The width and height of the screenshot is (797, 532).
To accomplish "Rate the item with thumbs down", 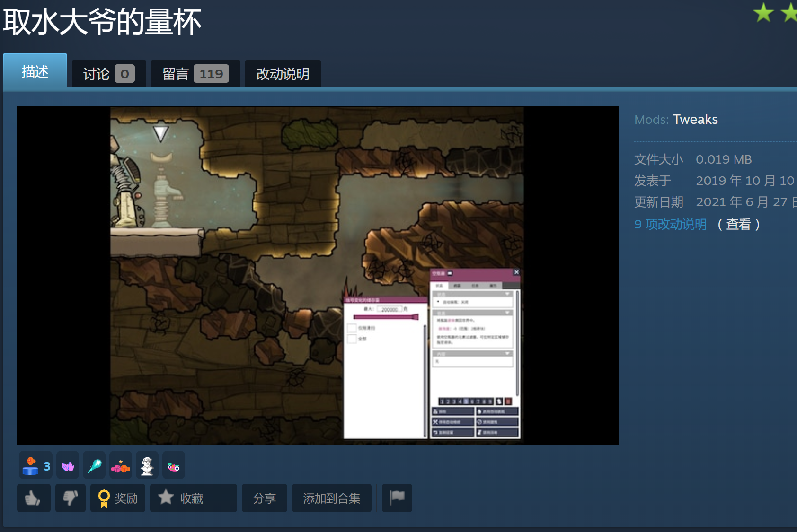I will pos(71,498).
